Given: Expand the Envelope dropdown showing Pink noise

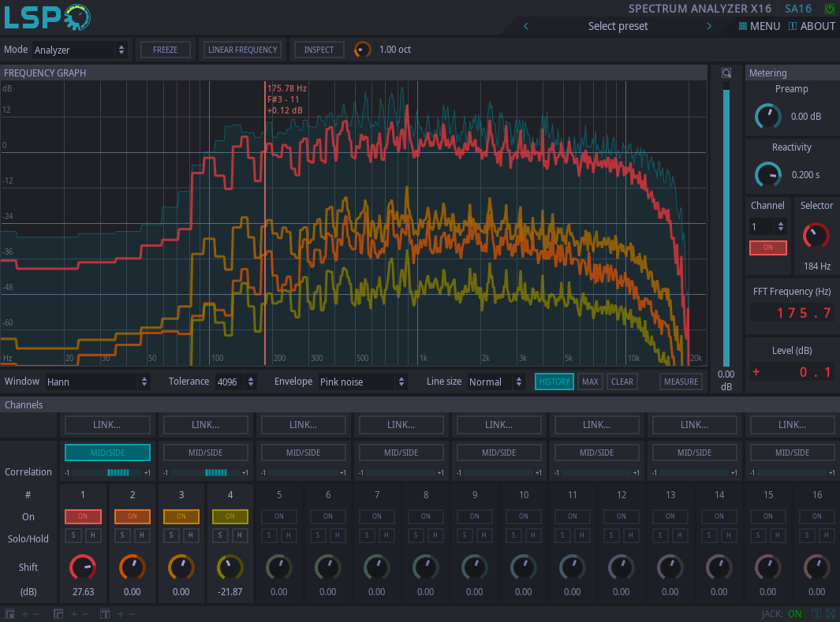Looking at the screenshot, I should (363, 382).
